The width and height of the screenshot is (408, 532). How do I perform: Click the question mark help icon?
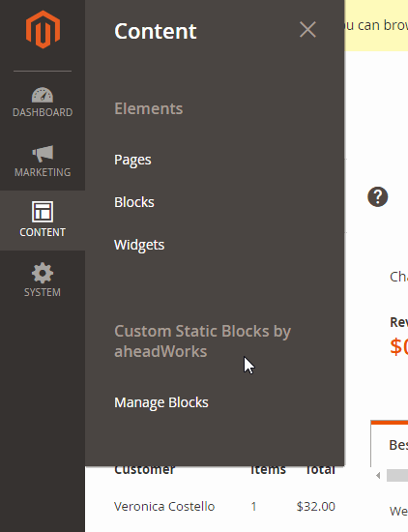click(377, 196)
